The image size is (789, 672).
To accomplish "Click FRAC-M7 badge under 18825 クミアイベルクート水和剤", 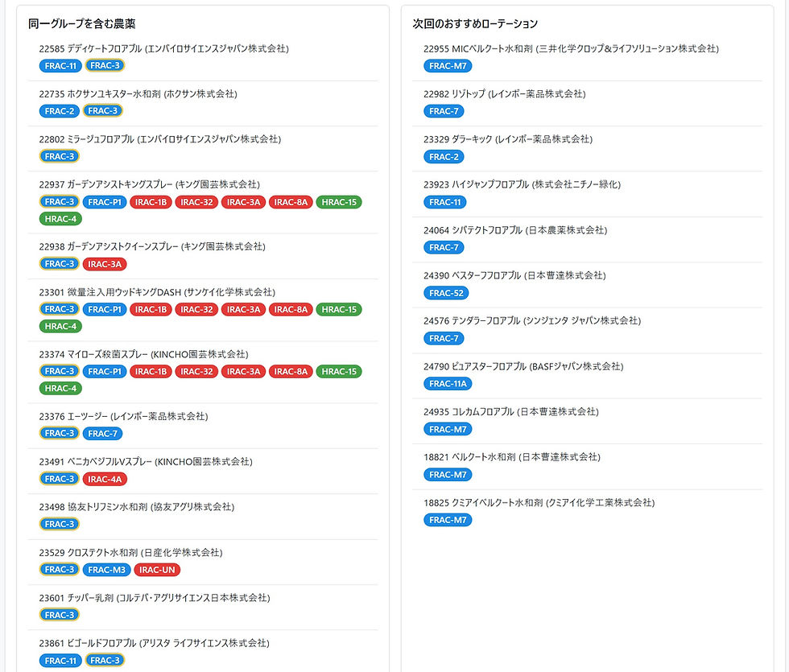I will point(448,520).
